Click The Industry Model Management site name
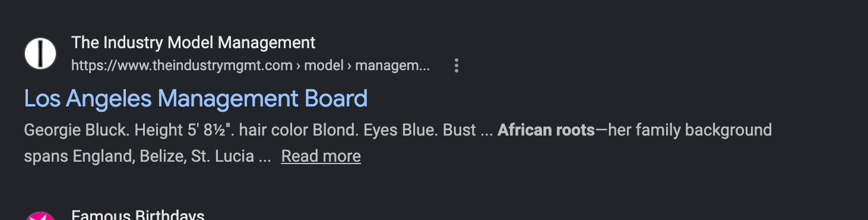Screen dimensions: 868x220 pos(194,43)
